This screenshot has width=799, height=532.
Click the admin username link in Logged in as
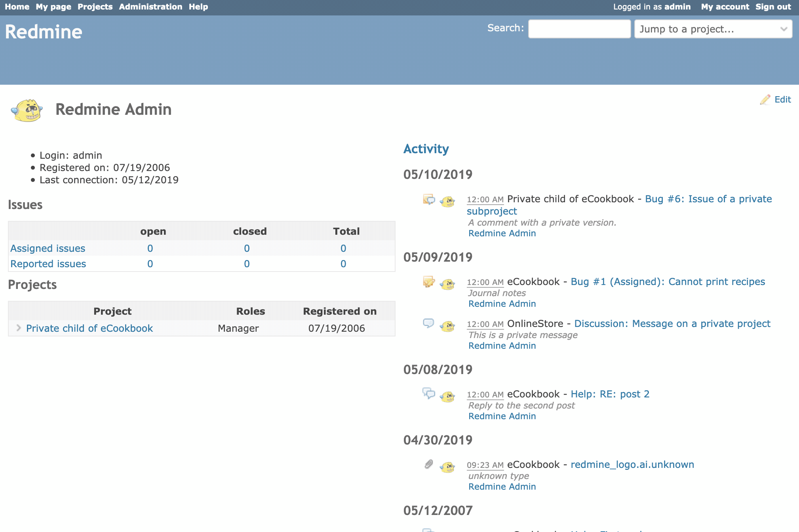click(677, 7)
